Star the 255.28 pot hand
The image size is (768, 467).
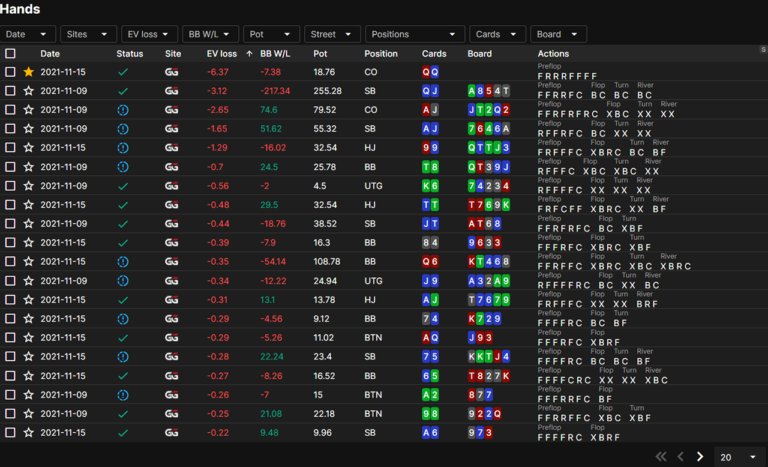pos(28,91)
